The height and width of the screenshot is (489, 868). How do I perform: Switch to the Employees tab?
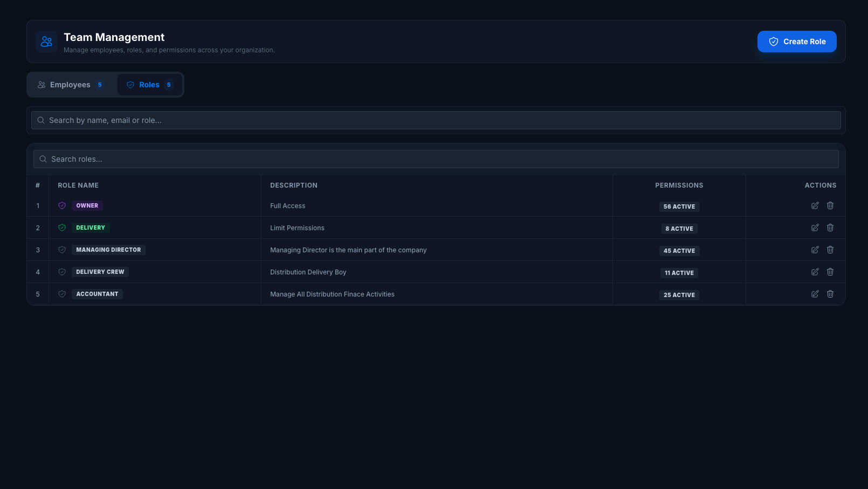click(71, 85)
